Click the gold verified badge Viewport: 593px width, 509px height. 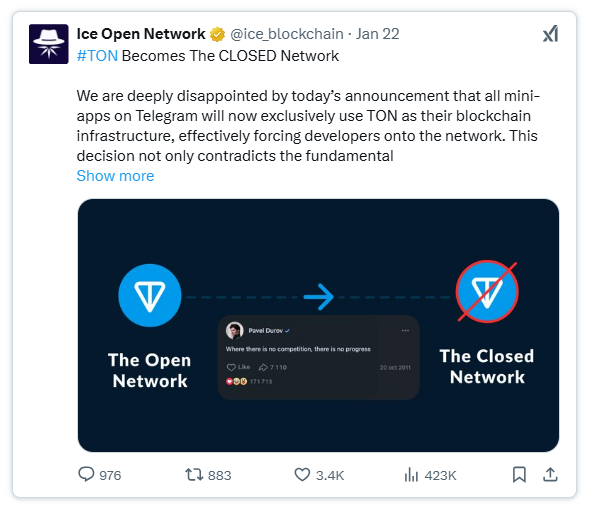click(217, 34)
